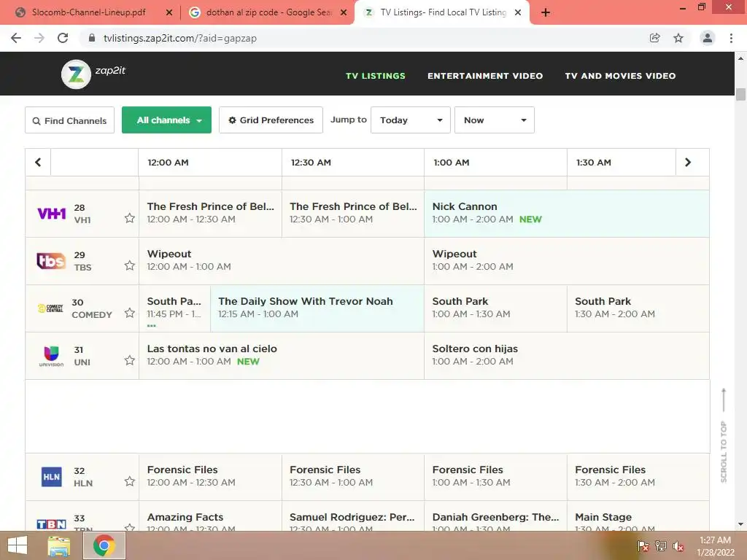Click the system clock in taskbar
This screenshot has width=747, height=560.
click(x=716, y=546)
